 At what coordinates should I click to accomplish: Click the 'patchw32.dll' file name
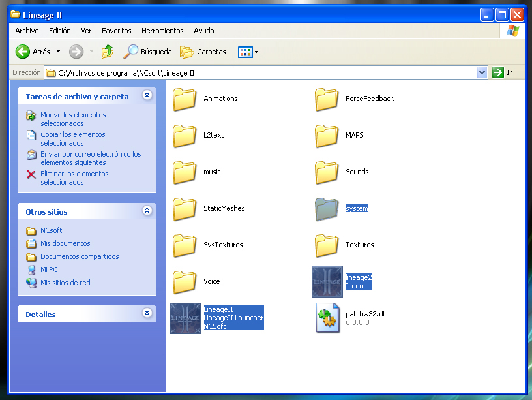365,314
